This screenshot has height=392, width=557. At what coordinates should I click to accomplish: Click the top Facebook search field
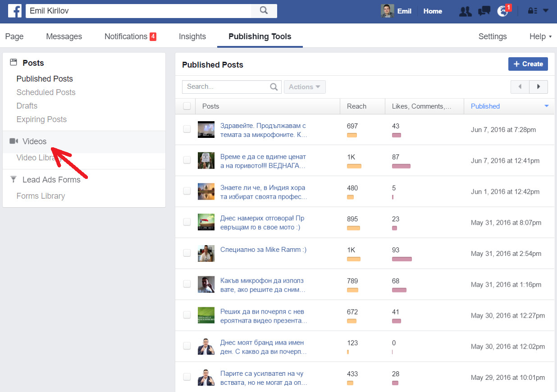click(x=138, y=10)
